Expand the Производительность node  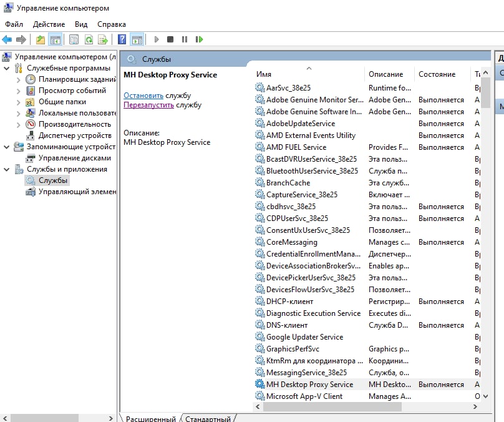pos(18,125)
